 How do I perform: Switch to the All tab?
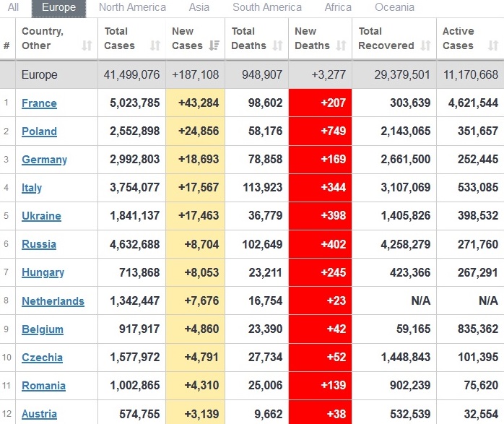(14, 7)
